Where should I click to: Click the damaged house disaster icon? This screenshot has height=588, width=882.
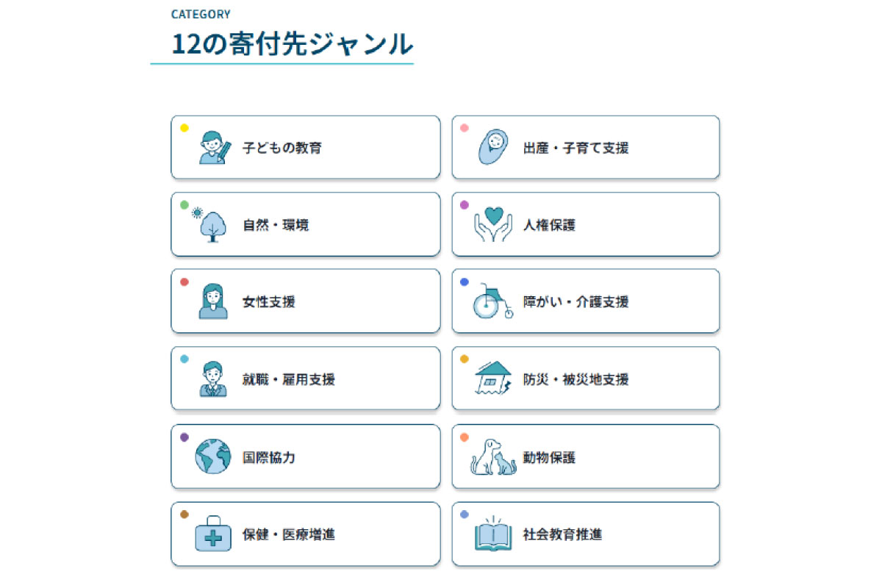click(493, 379)
